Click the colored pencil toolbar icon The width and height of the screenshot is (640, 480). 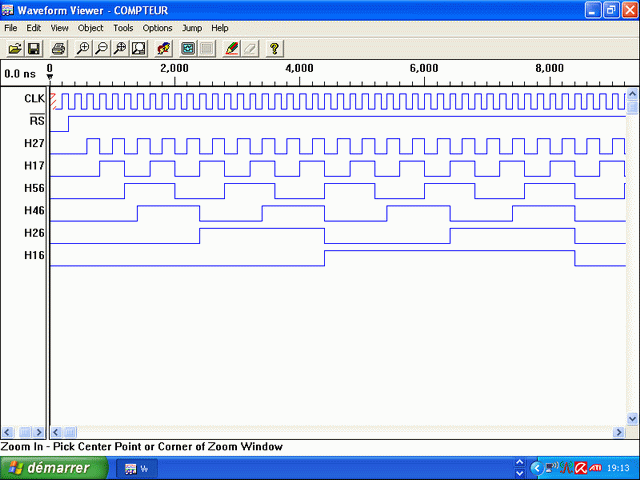click(232, 48)
